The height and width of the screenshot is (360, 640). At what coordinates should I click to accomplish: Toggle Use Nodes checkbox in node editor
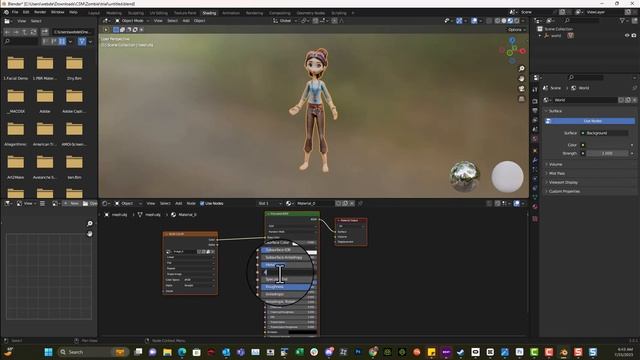(x=202, y=203)
